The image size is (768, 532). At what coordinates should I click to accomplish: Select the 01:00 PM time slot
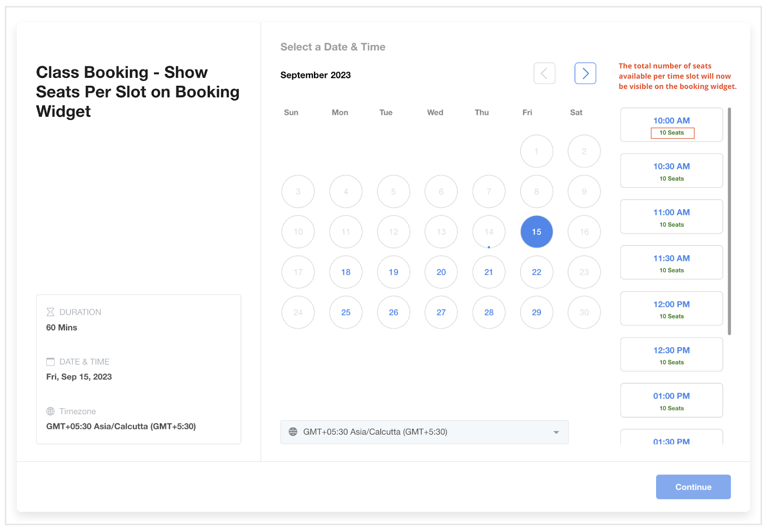(x=671, y=400)
